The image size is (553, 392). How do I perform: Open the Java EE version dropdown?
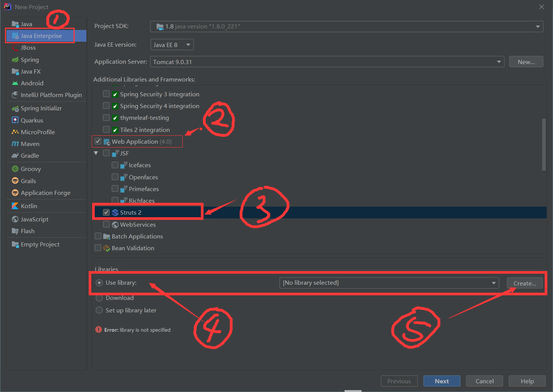172,45
